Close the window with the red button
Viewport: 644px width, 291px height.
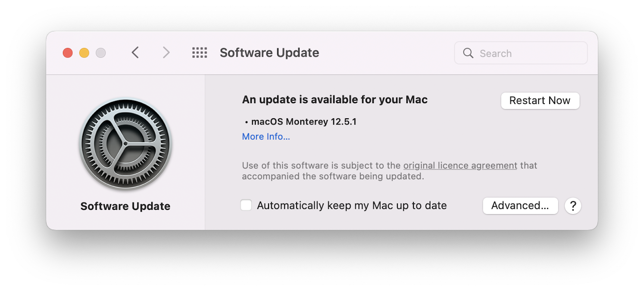[x=68, y=52]
